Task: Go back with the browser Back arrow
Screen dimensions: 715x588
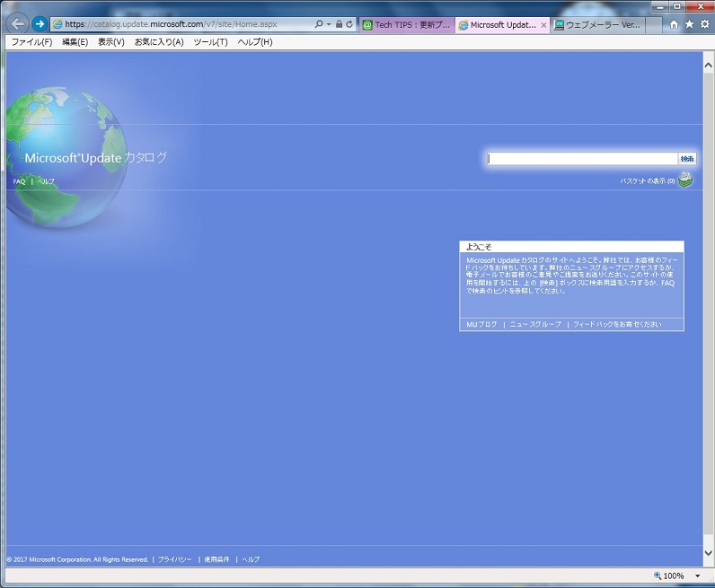Action: [18, 23]
